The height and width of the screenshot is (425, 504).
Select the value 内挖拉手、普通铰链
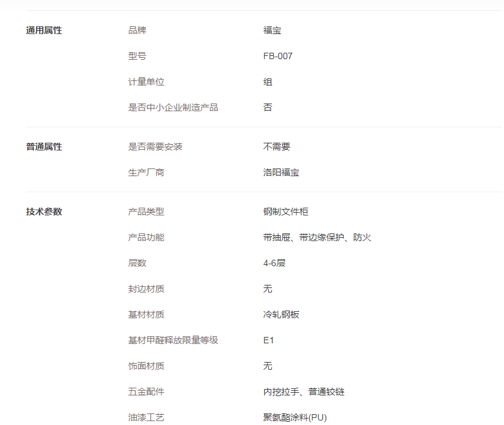click(303, 392)
